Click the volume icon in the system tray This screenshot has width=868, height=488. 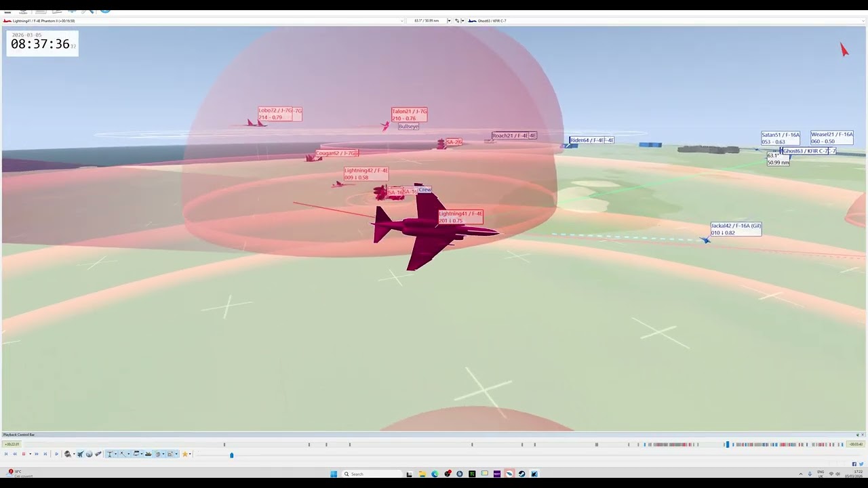click(838, 474)
